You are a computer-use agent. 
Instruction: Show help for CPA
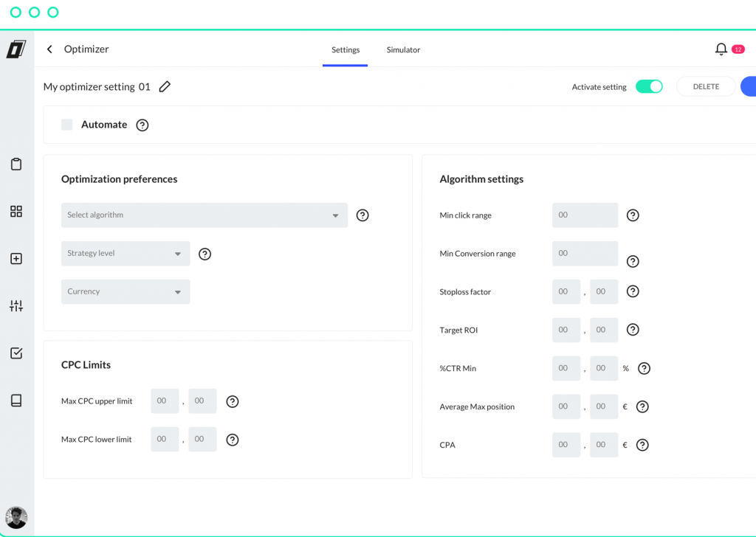pos(642,445)
